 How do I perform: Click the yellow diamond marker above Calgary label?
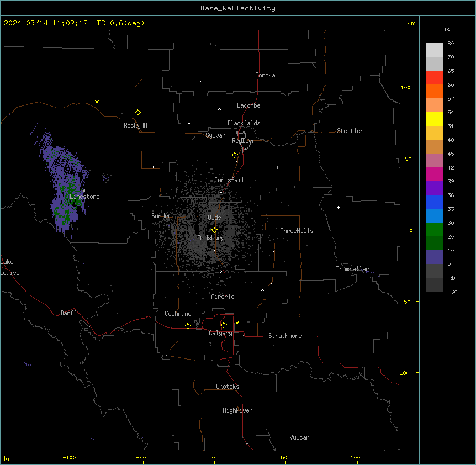[224, 325]
